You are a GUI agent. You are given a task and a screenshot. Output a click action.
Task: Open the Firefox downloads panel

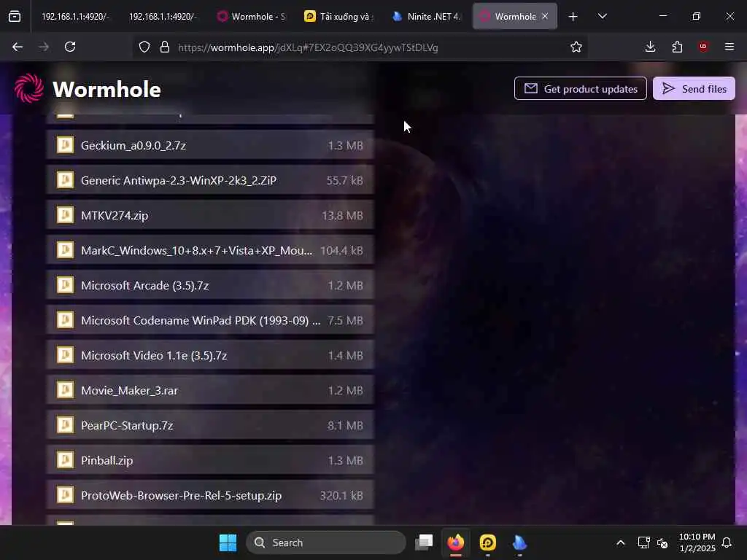(650, 47)
